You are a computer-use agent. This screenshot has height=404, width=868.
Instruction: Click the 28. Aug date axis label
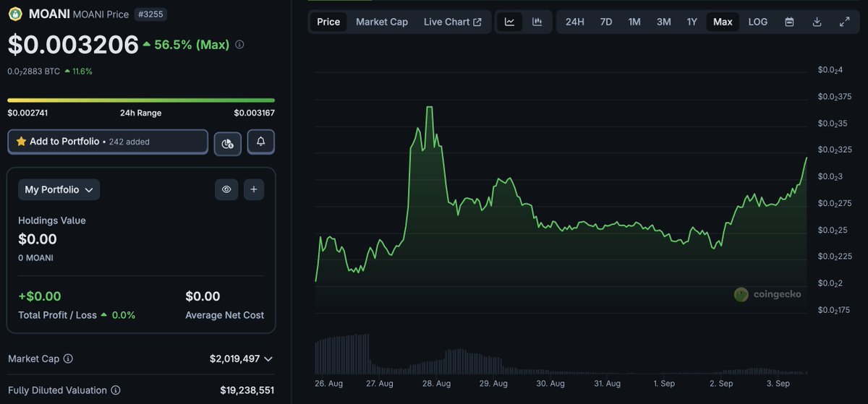pyautogui.click(x=436, y=383)
